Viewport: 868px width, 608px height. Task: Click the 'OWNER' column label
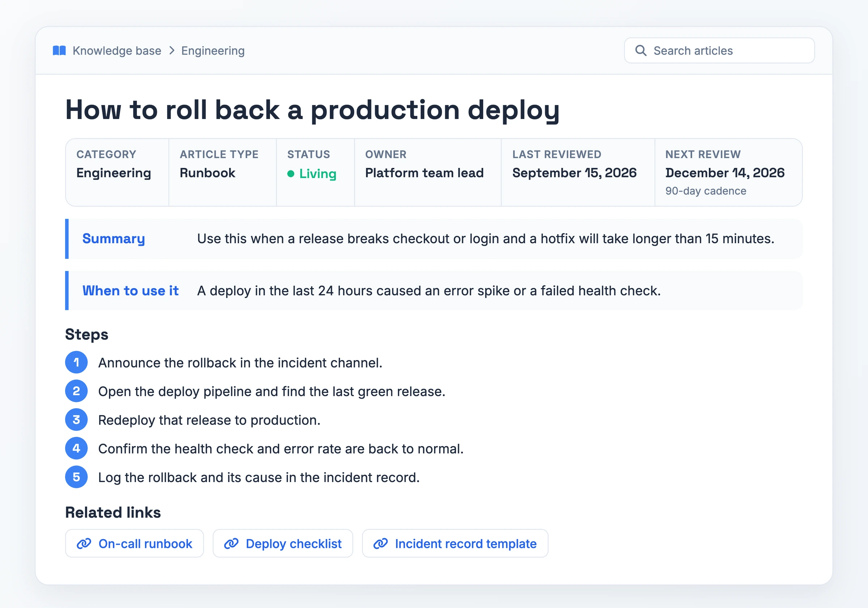coord(386,155)
